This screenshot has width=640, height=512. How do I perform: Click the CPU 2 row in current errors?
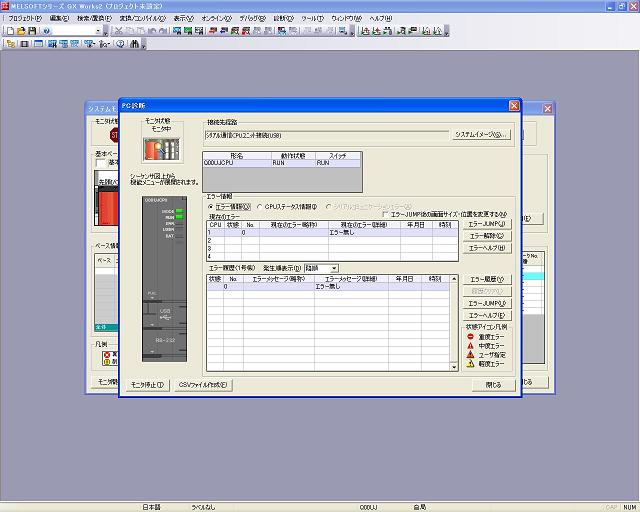pos(332,240)
